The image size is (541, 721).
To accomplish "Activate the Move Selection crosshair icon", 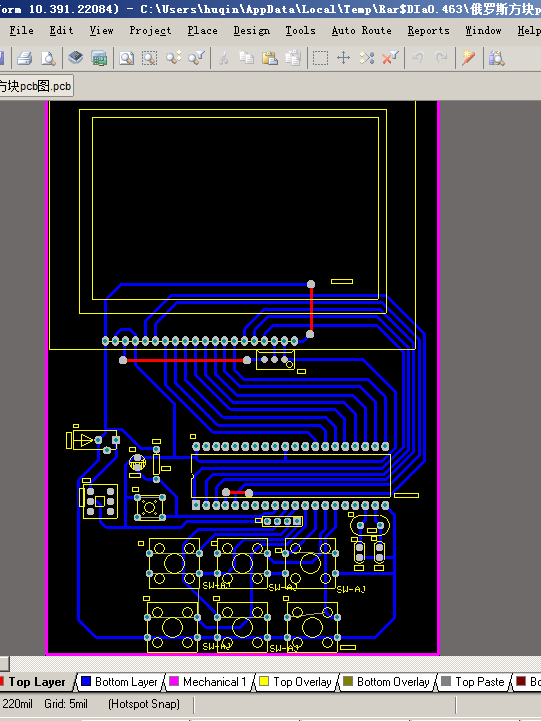I will tap(343, 58).
